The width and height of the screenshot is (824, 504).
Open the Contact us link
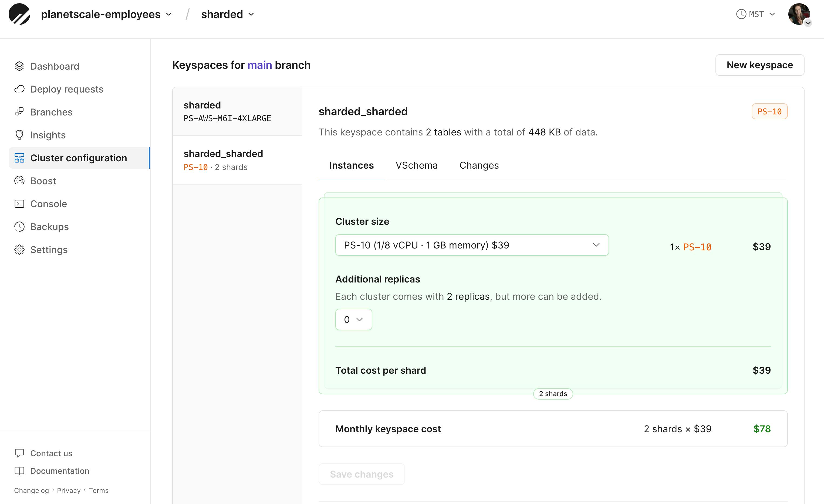[51, 453]
